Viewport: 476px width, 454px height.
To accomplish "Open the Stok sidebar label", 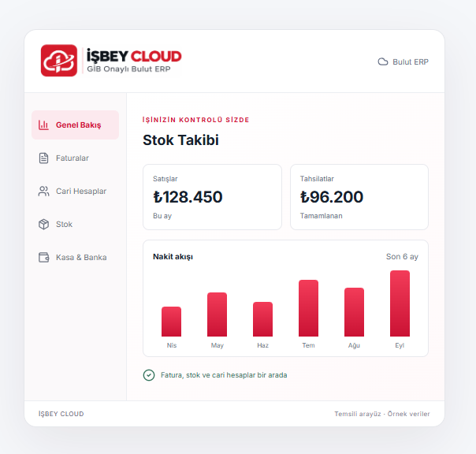I will [64, 224].
